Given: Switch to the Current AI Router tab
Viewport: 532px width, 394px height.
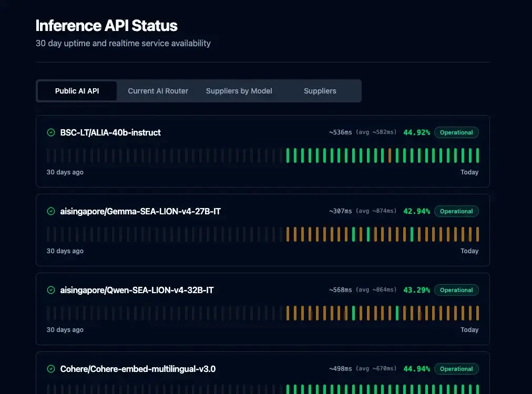Looking at the screenshot, I should tap(158, 91).
